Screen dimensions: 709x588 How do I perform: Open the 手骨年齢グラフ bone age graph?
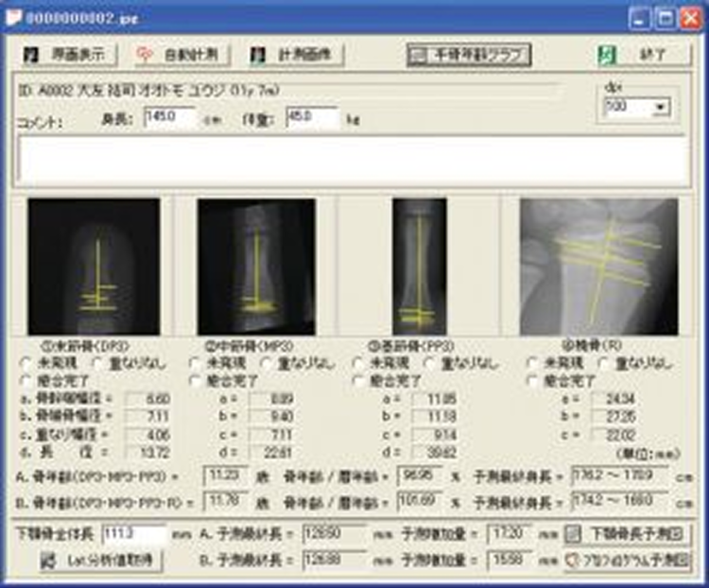468,55
